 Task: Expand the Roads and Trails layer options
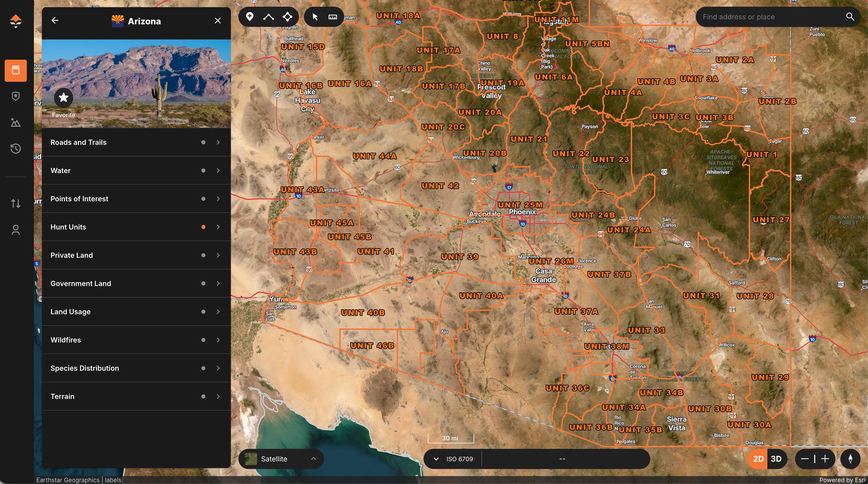[x=218, y=142]
